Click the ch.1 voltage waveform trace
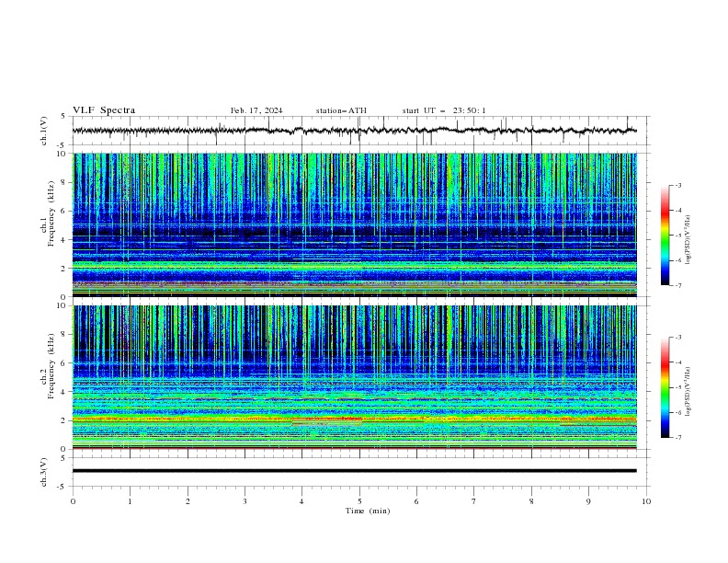Viewport: 728px width, 563px height. tap(354, 131)
